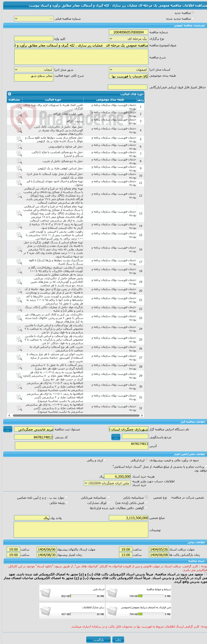The image size is (207, 644).
Task: Open the شرایط و ضوابط مناقصه folder icon
Action: 112,592
